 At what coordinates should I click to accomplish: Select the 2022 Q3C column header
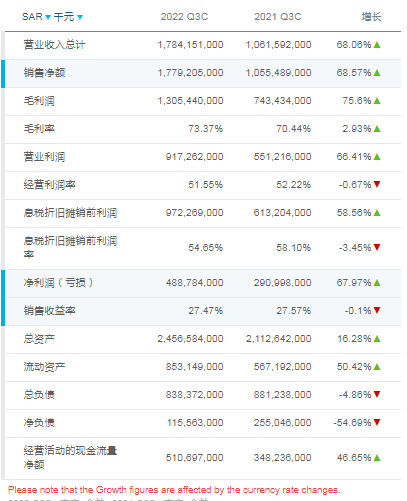[x=184, y=17]
